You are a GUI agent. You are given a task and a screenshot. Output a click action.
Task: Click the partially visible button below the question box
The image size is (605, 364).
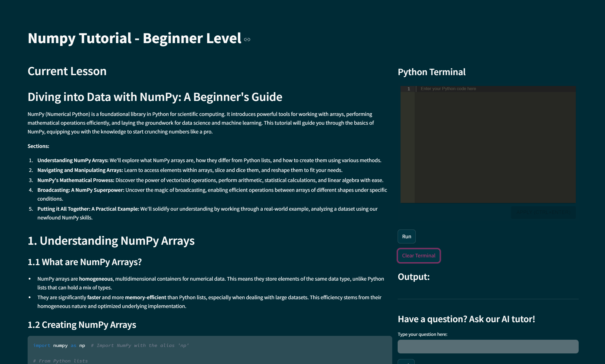(x=406, y=362)
